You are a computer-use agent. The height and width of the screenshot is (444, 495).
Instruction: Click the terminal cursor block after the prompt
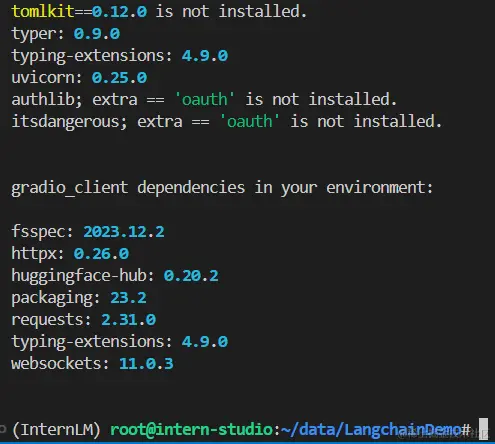(483, 429)
